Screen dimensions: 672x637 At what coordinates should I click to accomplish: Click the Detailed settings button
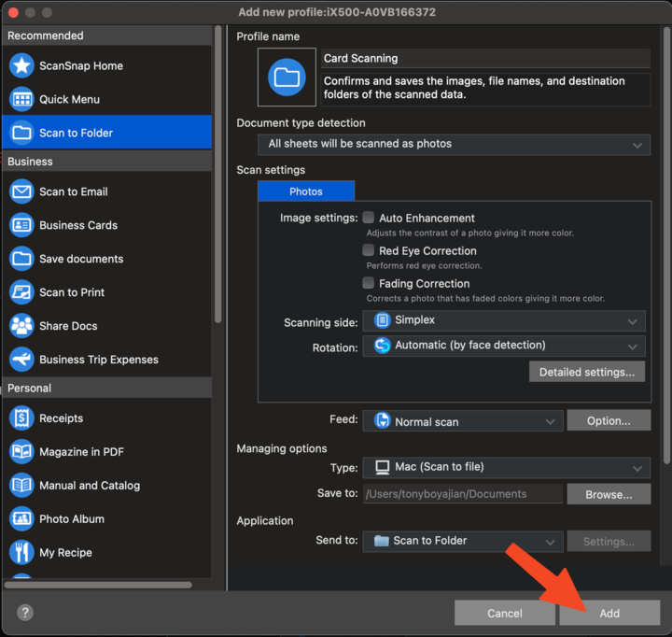587,372
